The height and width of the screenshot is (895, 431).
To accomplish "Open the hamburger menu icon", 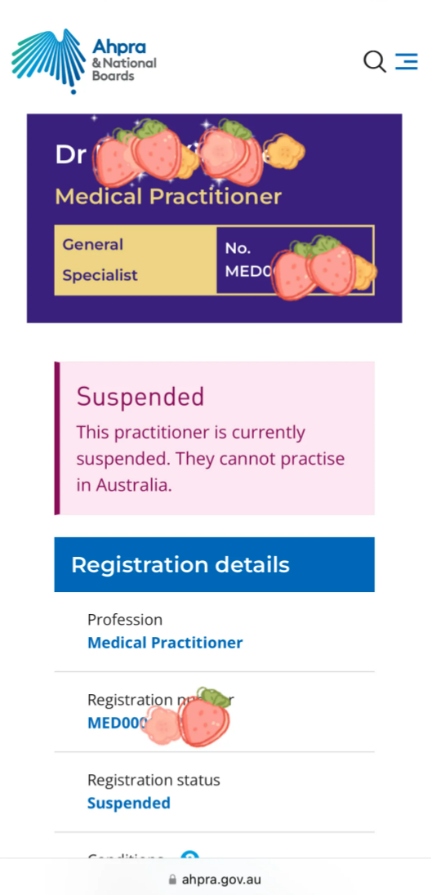I will [406, 61].
